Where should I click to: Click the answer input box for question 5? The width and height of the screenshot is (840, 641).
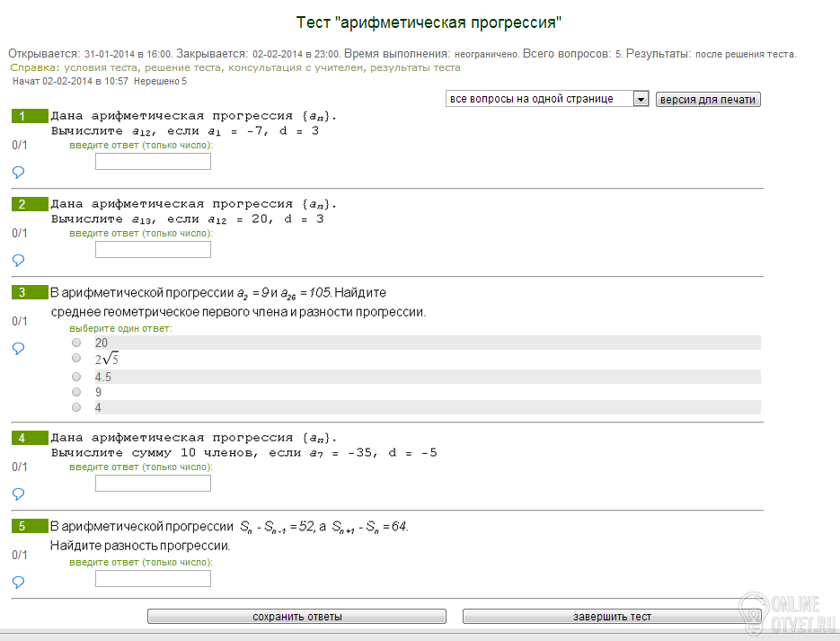[153, 579]
